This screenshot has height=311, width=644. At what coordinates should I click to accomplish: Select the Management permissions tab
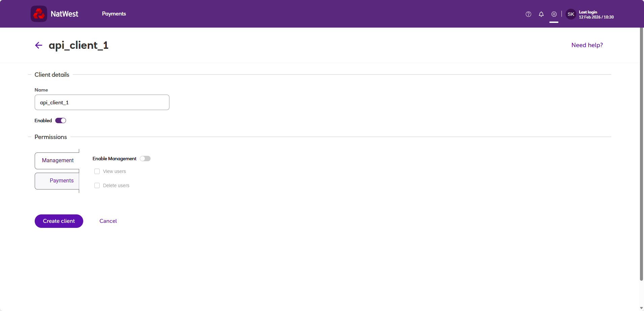(57, 161)
